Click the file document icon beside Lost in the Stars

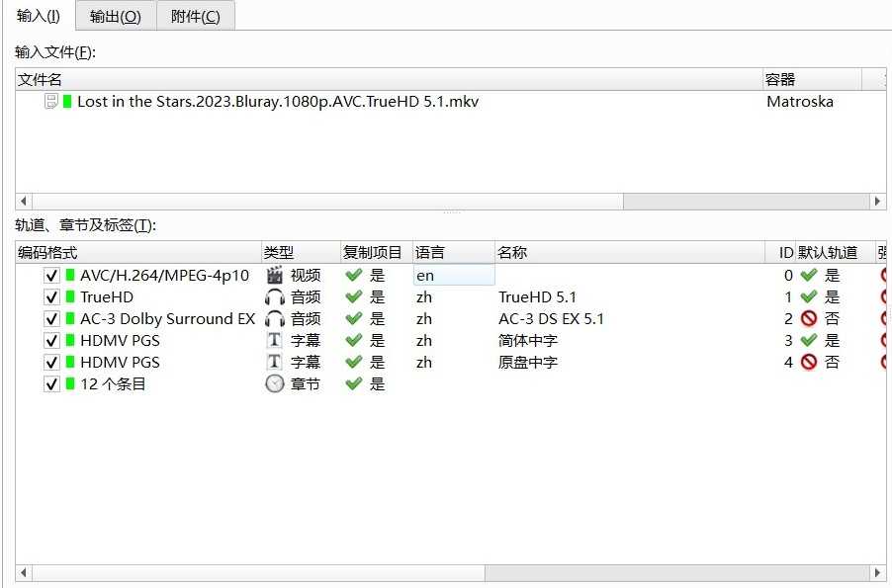51,102
